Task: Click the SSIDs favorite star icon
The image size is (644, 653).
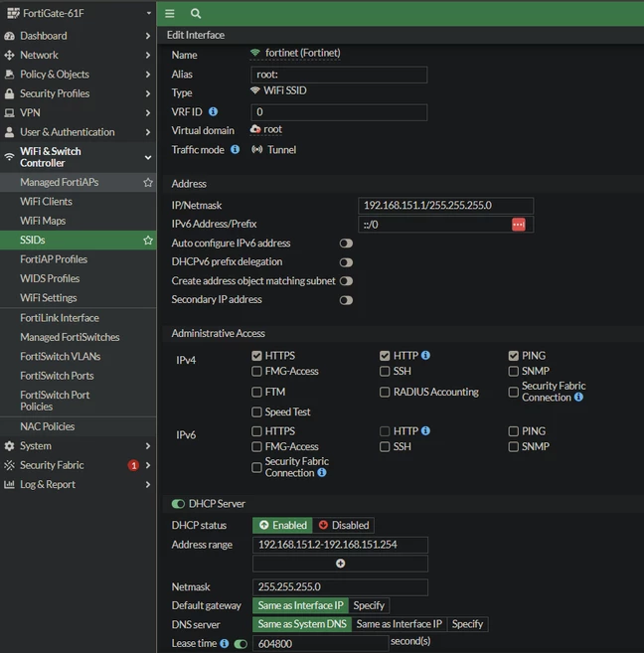Action: point(148,241)
